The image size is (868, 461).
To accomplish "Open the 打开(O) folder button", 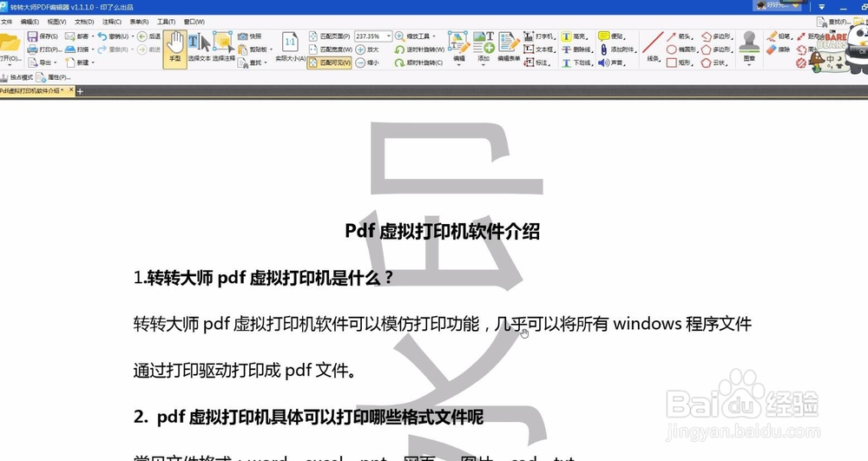I will coord(10,48).
